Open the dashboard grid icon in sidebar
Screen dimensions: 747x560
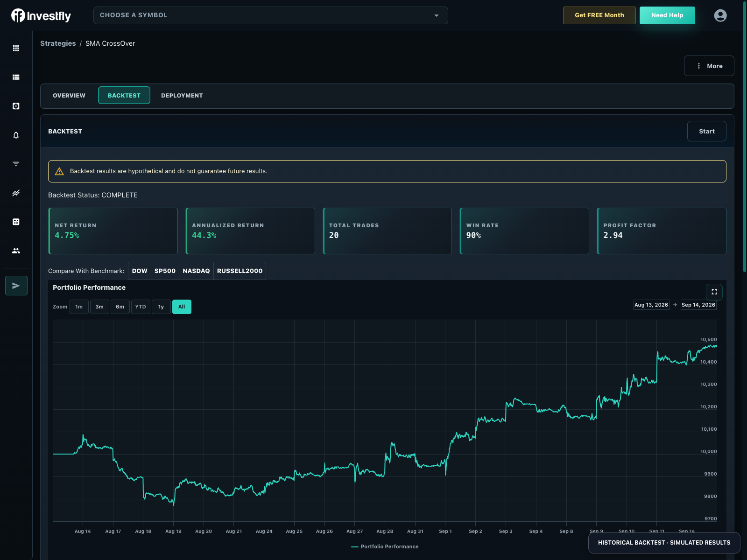(16, 48)
